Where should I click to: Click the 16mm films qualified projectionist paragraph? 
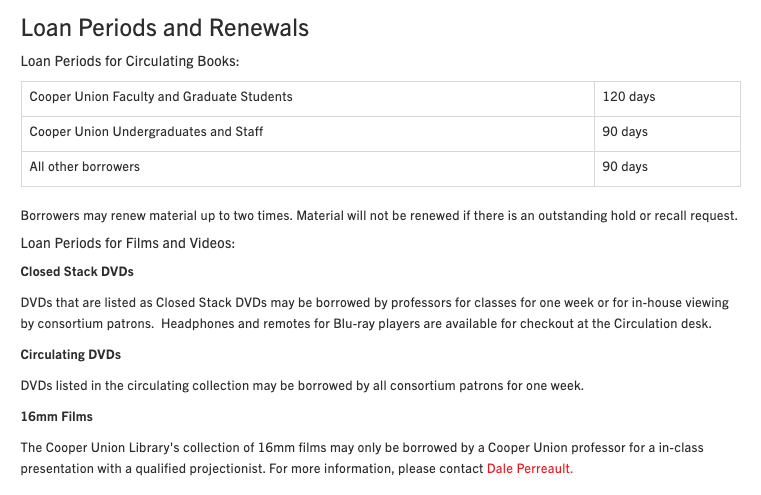point(362,458)
